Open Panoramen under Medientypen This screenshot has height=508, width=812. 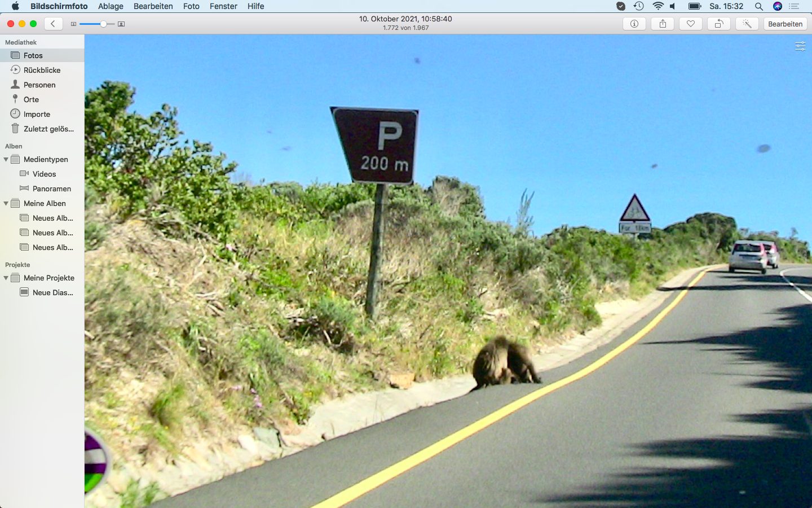click(51, 189)
